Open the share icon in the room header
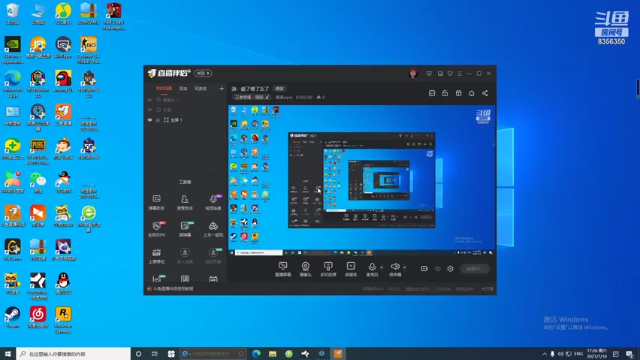This screenshot has width=640, height=360. (485, 93)
